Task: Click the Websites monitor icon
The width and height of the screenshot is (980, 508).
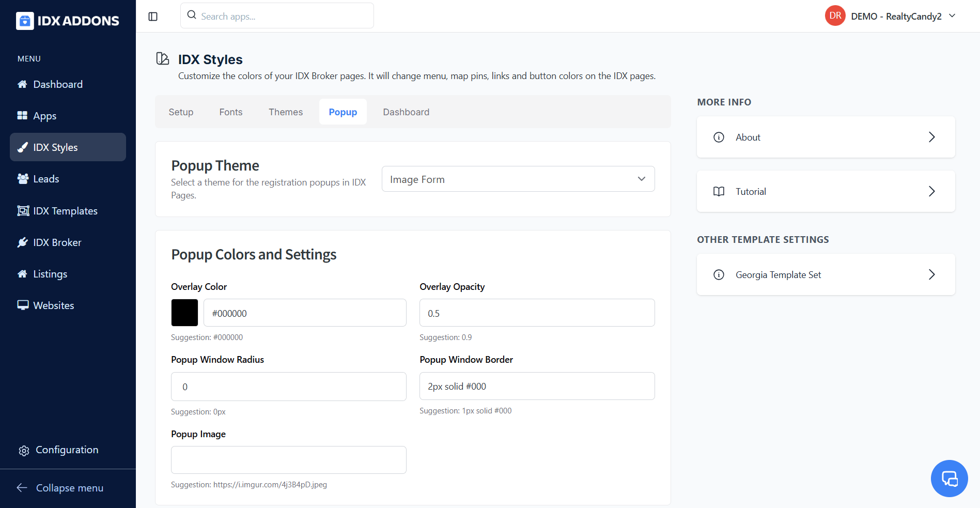Action: click(23, 305)
